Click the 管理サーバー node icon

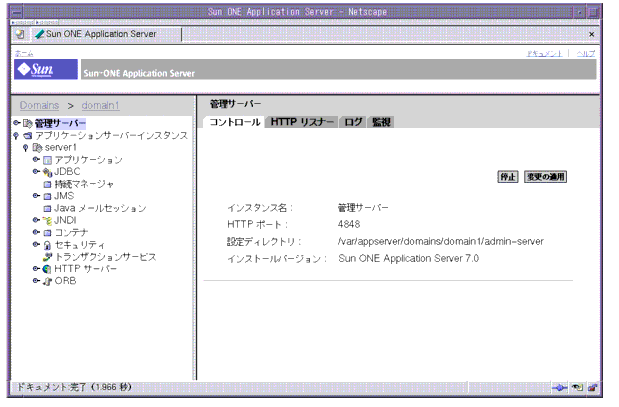27,124
